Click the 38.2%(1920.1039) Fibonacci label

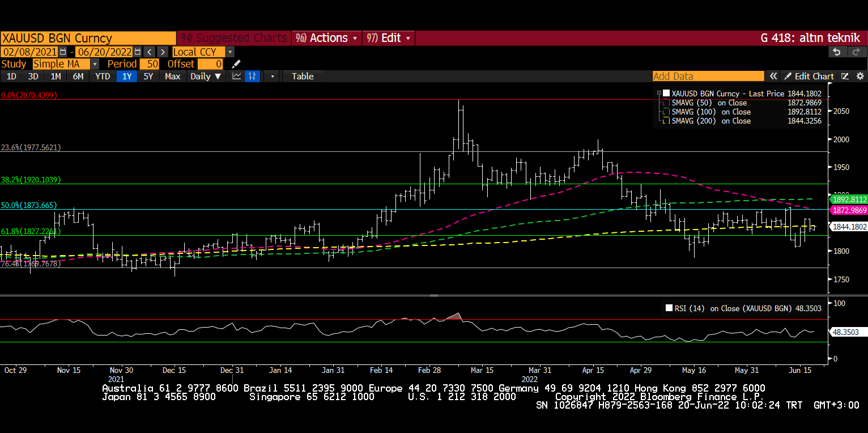click(31, 180)
